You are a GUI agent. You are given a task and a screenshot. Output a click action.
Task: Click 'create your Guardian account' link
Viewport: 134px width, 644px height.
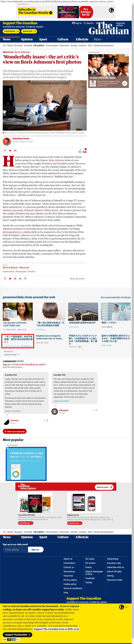pyautogui.click(x=28, y=364)
